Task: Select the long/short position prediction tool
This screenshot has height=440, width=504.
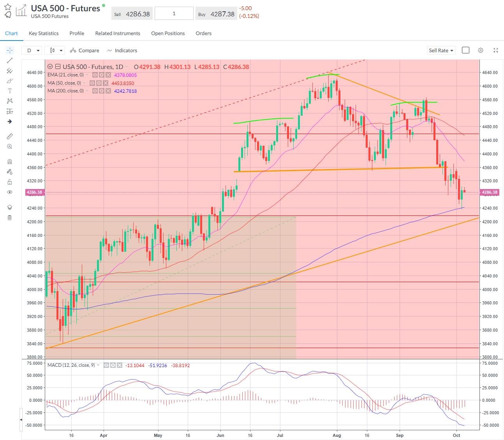Action: point(10,111)
